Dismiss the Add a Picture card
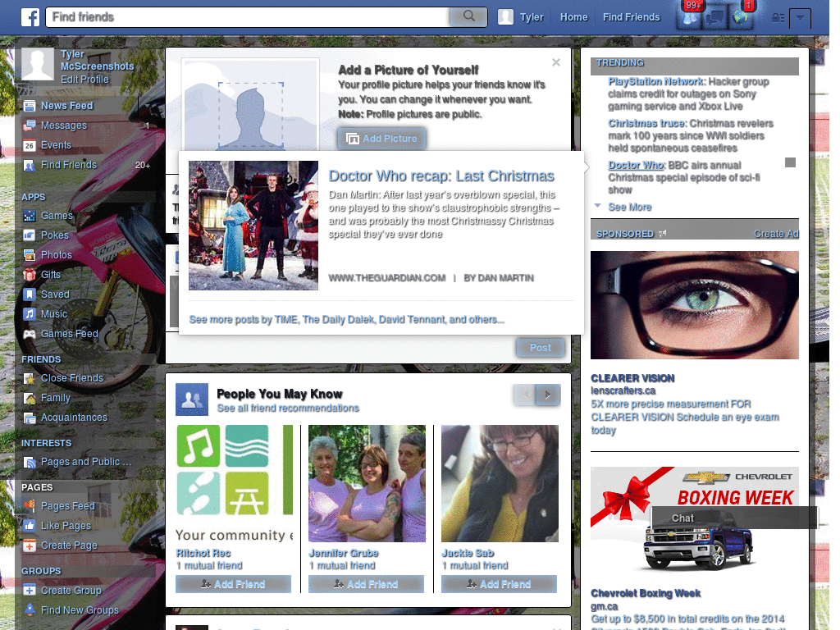The height and width of the screenshot is (630, 840). pyautogui.click(x=556, y=62)
